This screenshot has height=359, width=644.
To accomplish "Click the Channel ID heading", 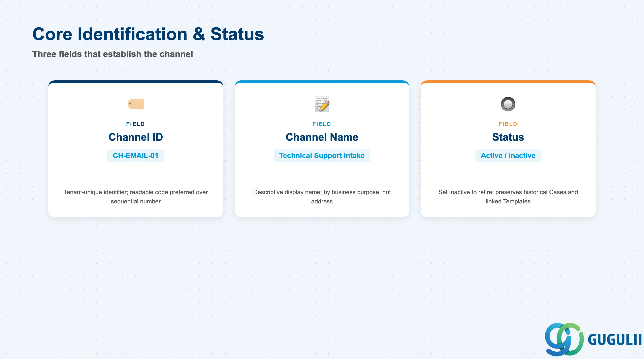I will [x=135, y=137].
